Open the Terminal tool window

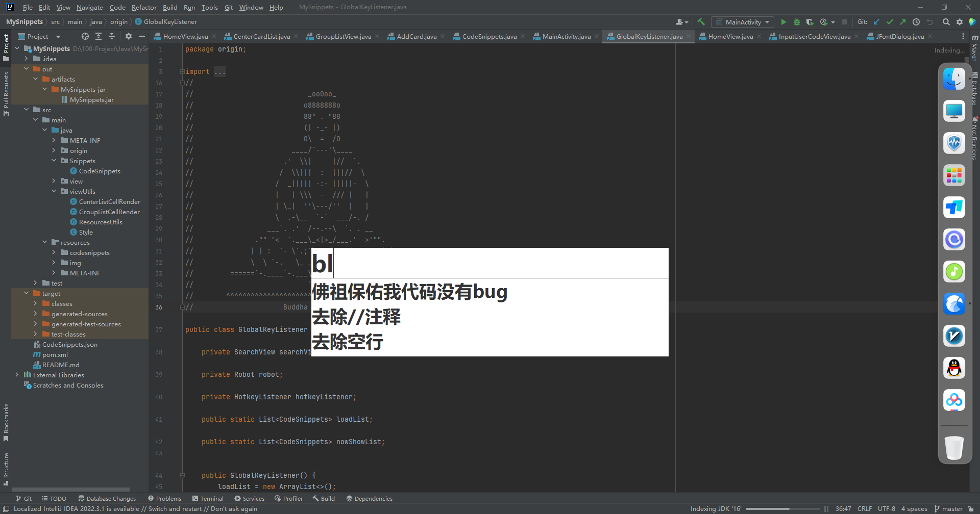208,499
